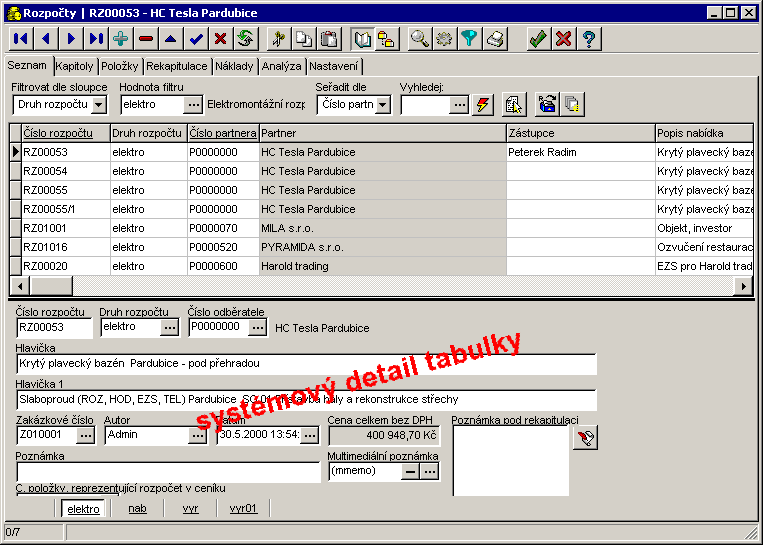Click the 'vyr01' bottom tab
Viewport: 763px width, 545px height.
243,509
